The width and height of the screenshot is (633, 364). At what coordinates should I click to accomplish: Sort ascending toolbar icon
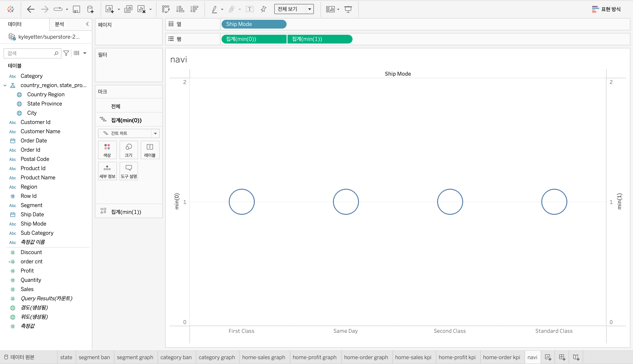coord(180,9)
